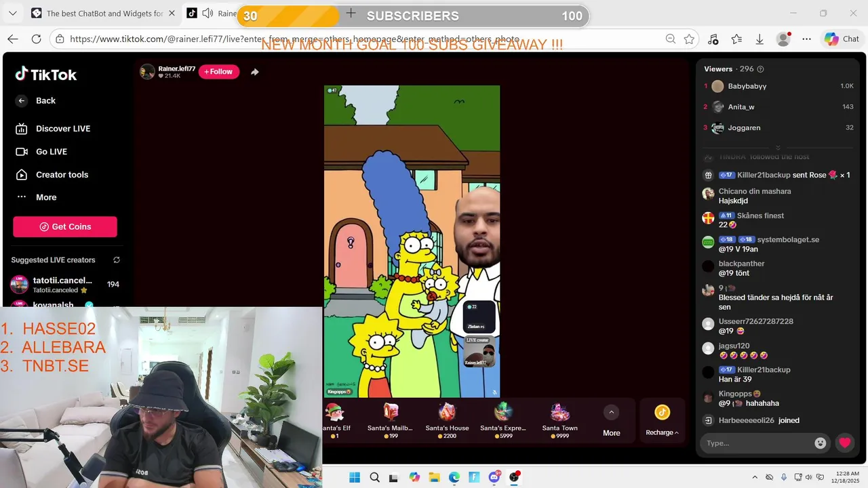This screenshot has width=868, height=488.
Task: Click Rainer.lefi77 profile avatar
Action: (147, 72)
